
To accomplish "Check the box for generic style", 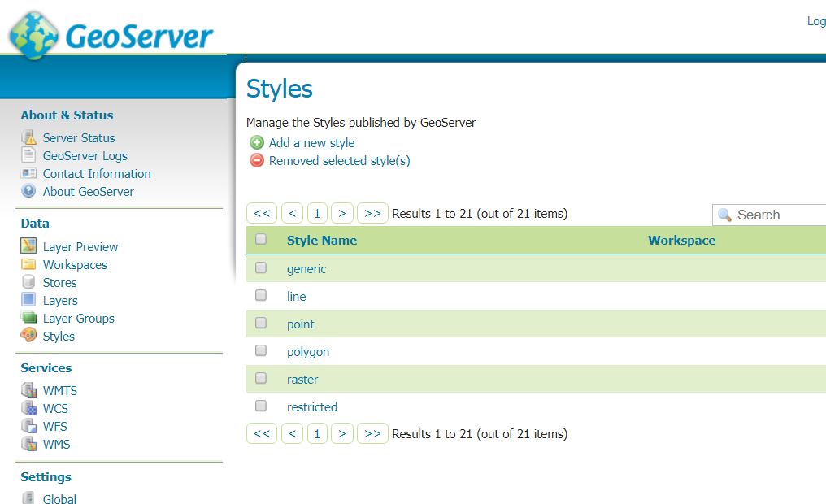I will coord(261,267).
